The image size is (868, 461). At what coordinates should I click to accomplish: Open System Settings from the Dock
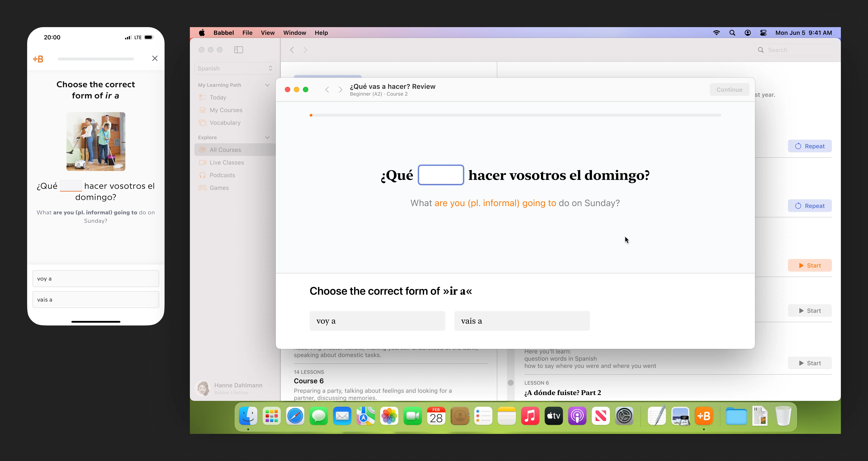(624, 416)
